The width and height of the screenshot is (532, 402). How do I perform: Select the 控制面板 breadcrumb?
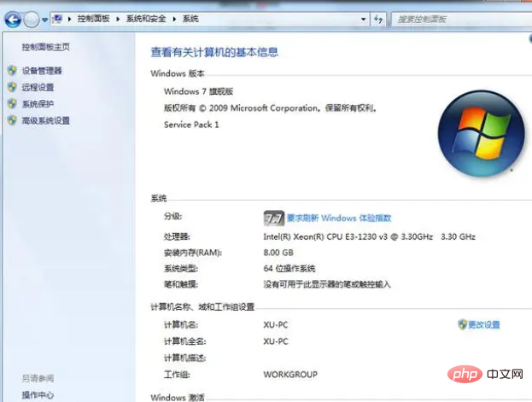pyautogui.click(x=93, y=19)
